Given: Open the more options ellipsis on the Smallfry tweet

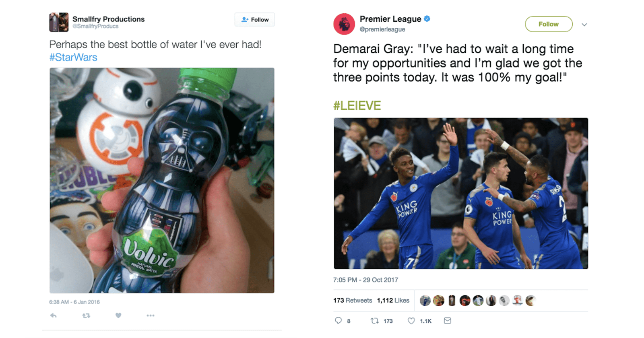Looking at the screenshot, I should pos(151,316).
